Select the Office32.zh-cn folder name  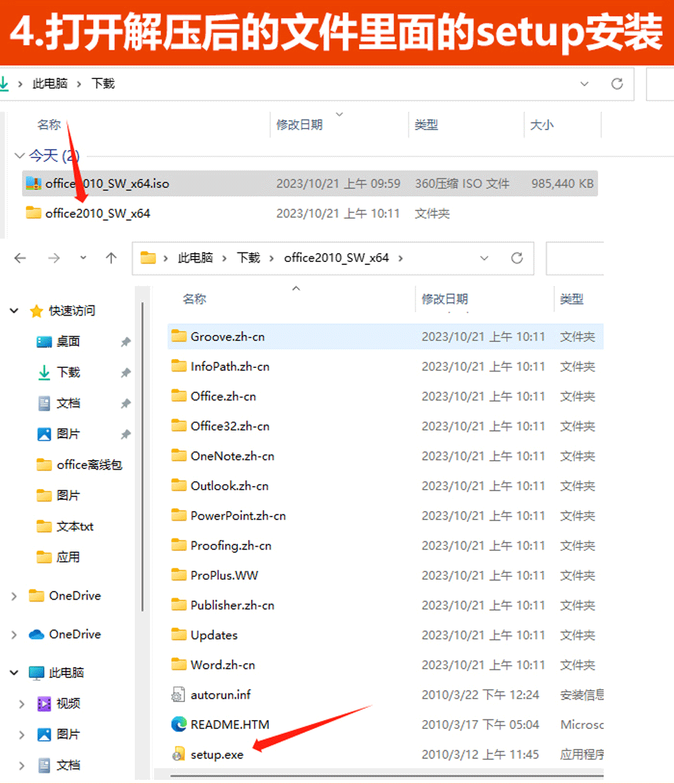(230, 426)
